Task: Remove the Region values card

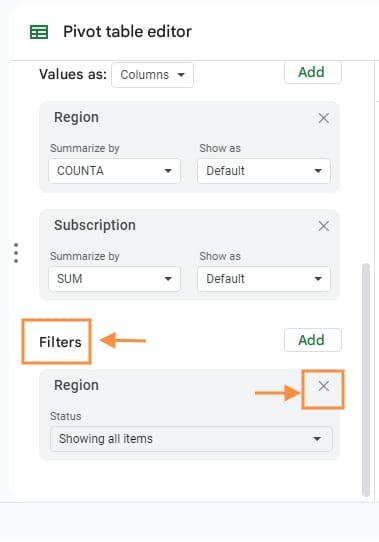Action: click(323, 118)
